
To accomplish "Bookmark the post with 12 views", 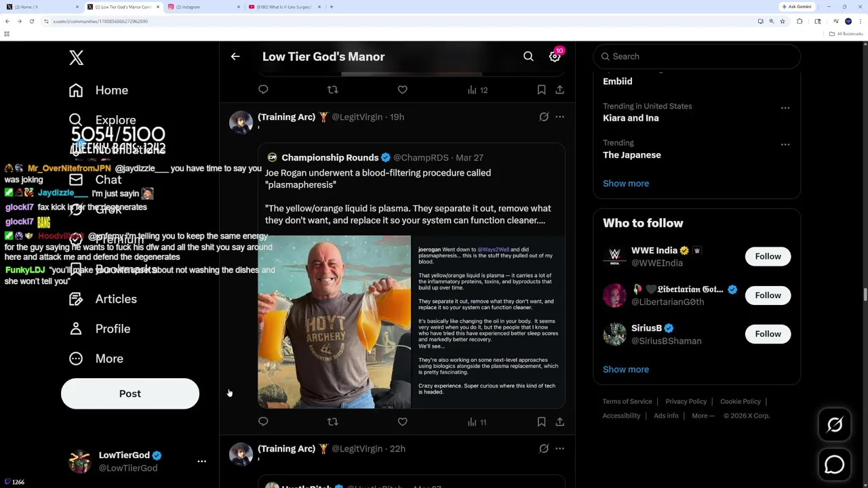I will coord(541,89).
